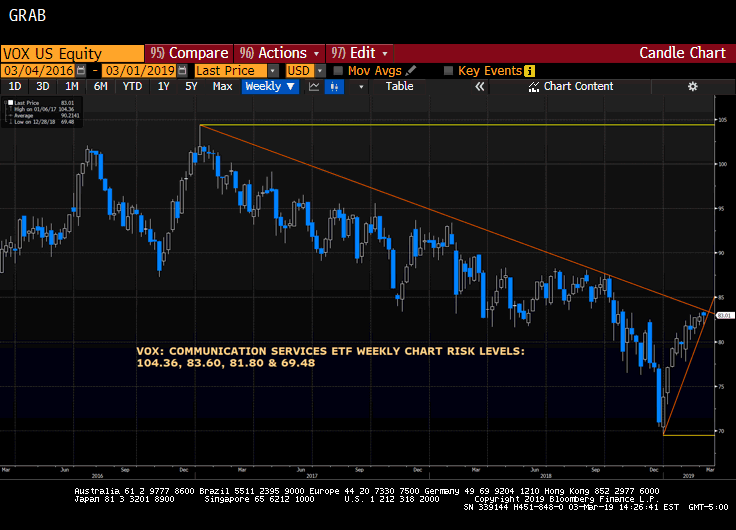Select the 5Y range tab
Image resolution: width=736 pixels, height=530 pixels.
[x=191, y=86]
